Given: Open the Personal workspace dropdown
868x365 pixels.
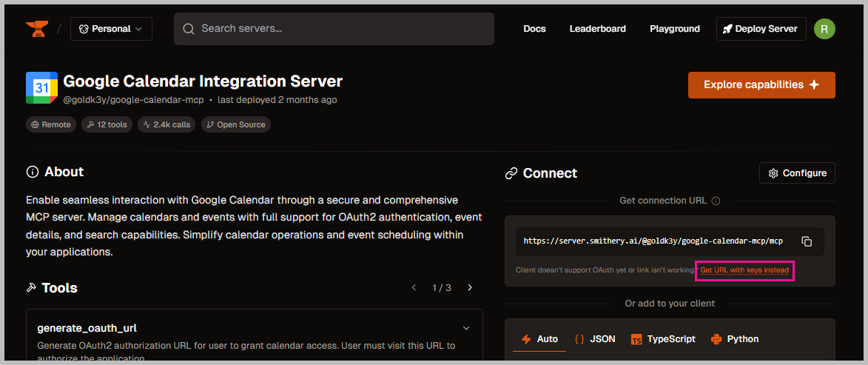Looking at the screenshot, I should pos(111,29).
